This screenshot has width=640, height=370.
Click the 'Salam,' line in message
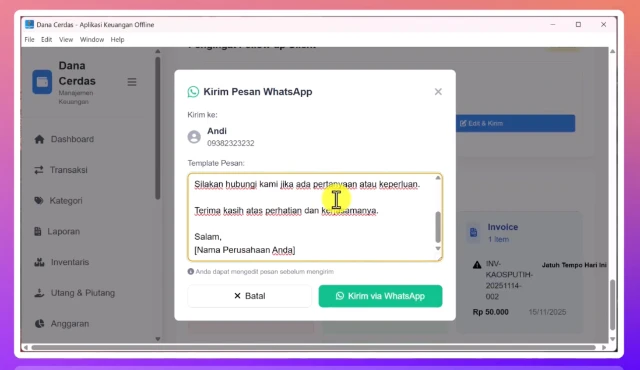click(x=208, y=237)
